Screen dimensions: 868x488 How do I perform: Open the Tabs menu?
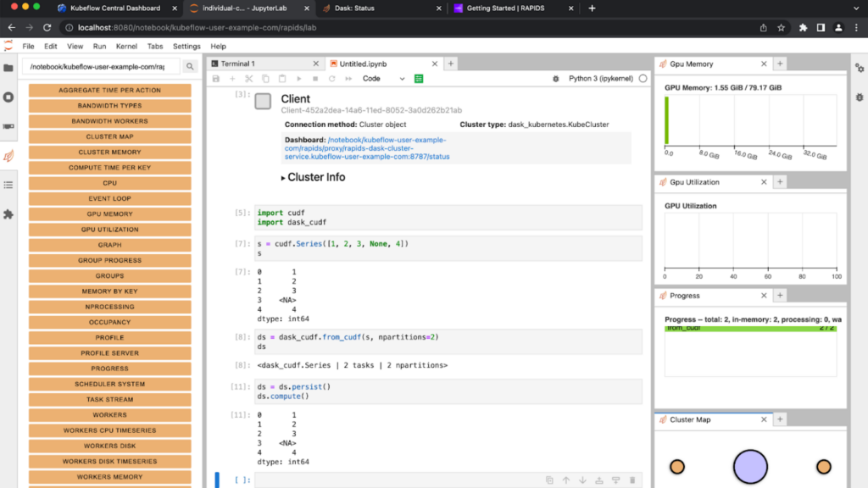click(155, 47)
